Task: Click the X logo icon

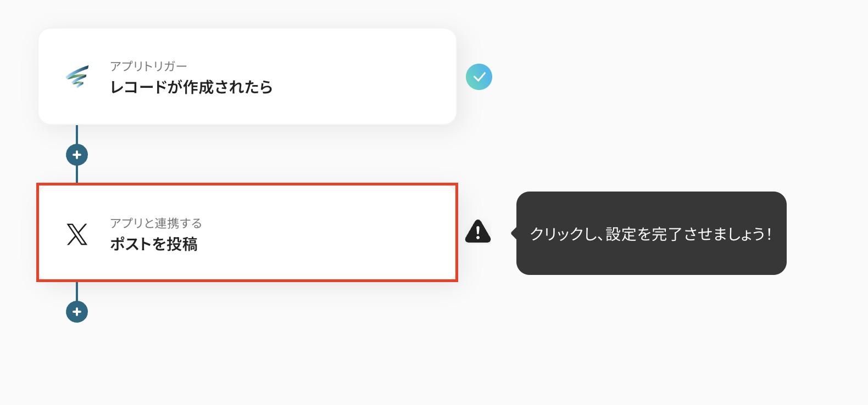Action: click(x=77, y=234)
